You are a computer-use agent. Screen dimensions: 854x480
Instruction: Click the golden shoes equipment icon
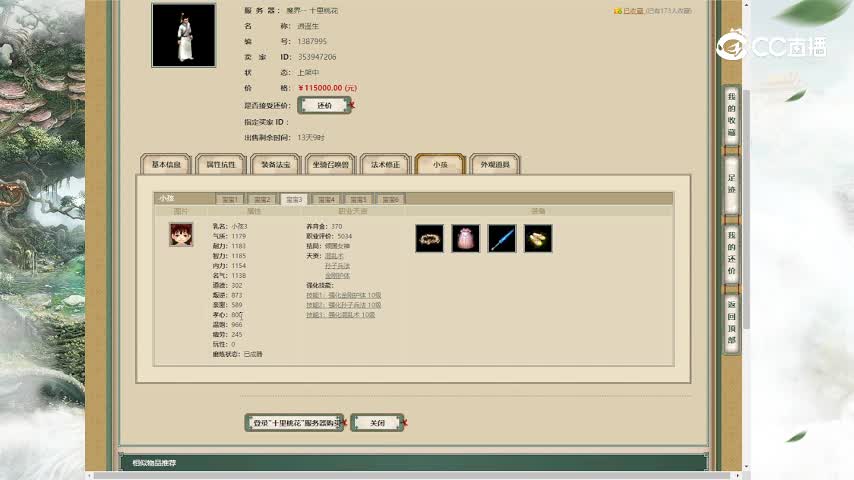(538, 239)
